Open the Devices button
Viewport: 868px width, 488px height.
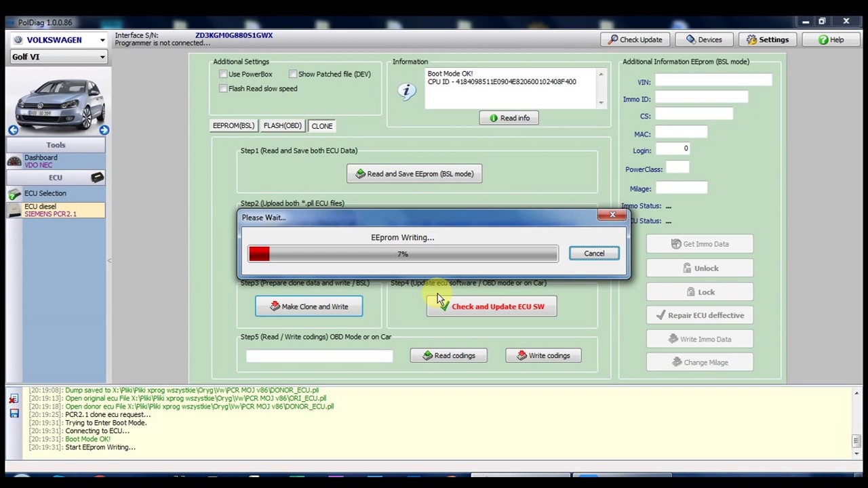tap(704, 40)
